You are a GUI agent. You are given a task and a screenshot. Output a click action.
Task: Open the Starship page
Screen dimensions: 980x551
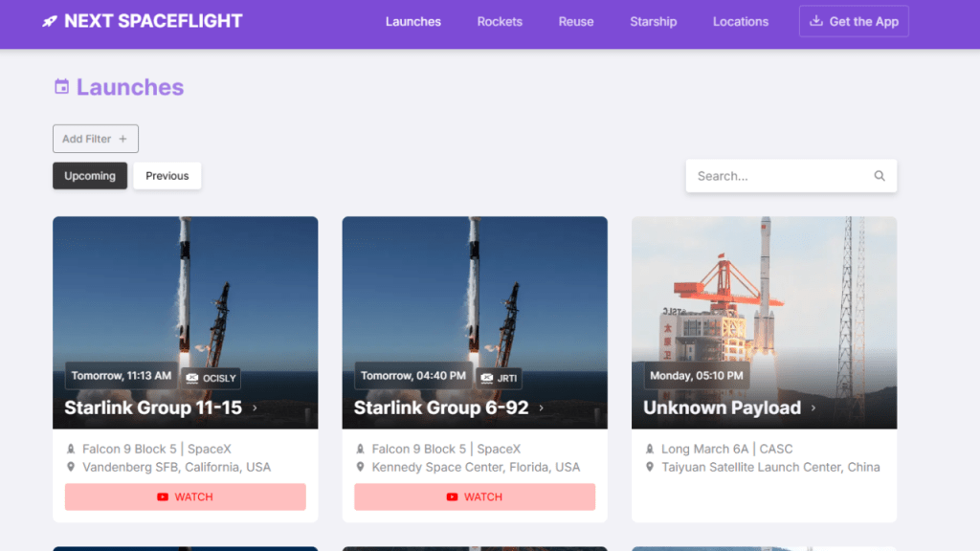click(x=653, y=21)
